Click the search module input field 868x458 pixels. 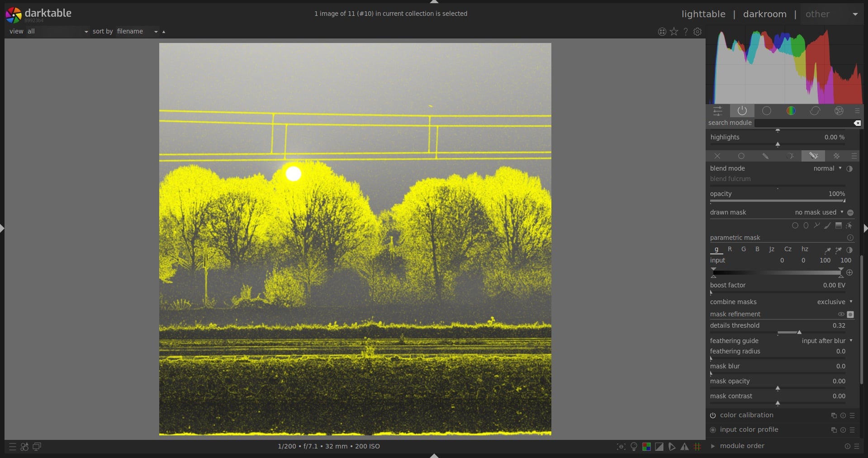tap(803, 123)
